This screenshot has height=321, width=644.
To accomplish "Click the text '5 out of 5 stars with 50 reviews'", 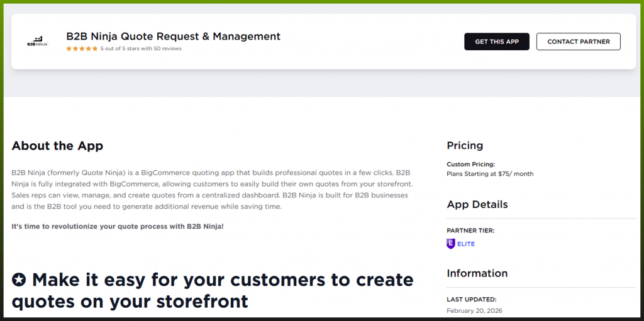I will click(141, 48).
